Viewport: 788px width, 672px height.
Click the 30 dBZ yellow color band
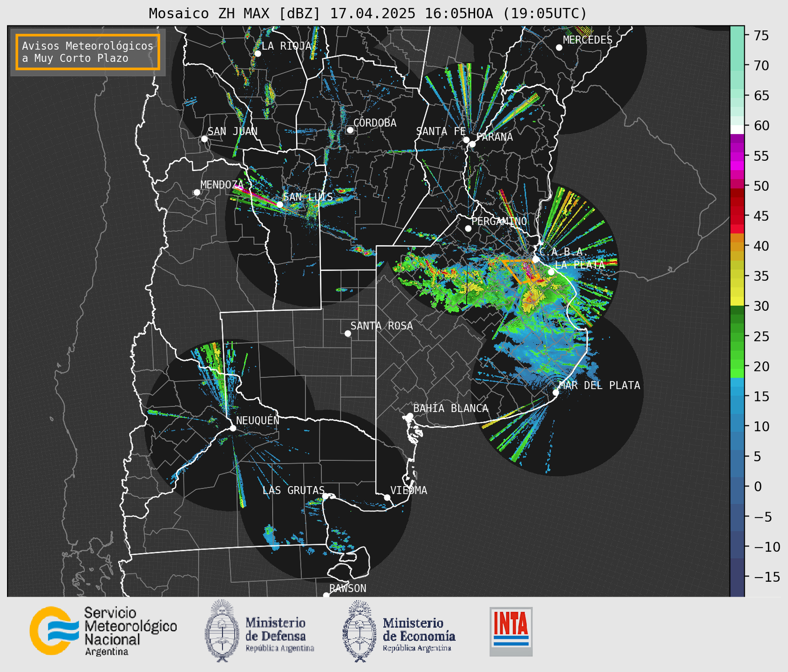point(737,302)
